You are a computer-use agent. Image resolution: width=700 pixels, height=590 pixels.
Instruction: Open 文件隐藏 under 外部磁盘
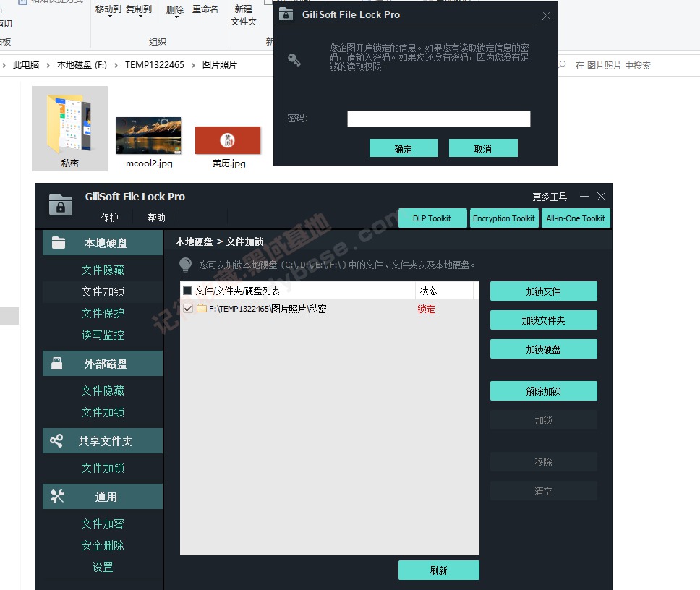click(103, 390)
